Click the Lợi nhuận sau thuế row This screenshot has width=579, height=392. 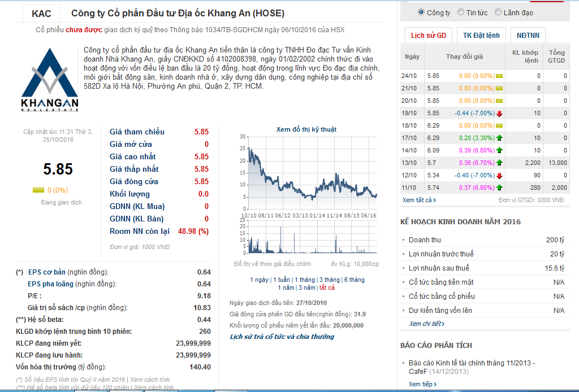pos(484,268)
